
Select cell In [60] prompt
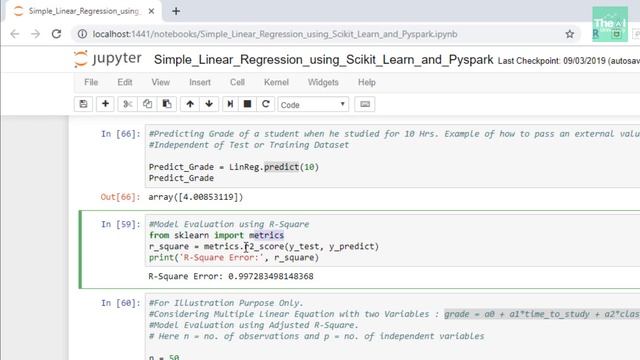tap(120, 303)
